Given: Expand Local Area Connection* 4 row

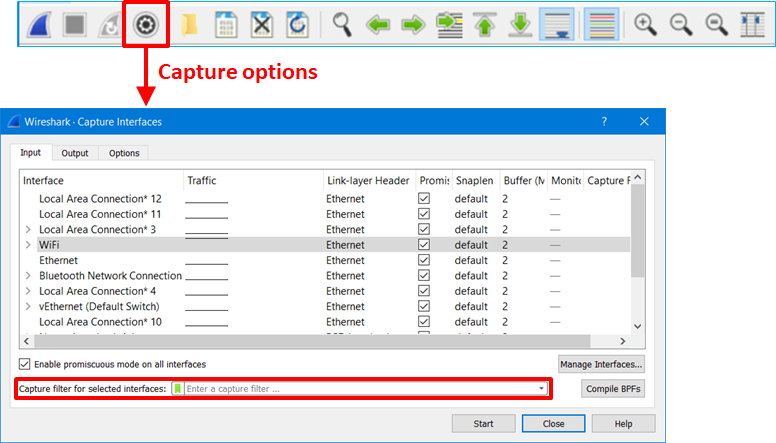Looking at the screenshot, I should coord(28,291).
